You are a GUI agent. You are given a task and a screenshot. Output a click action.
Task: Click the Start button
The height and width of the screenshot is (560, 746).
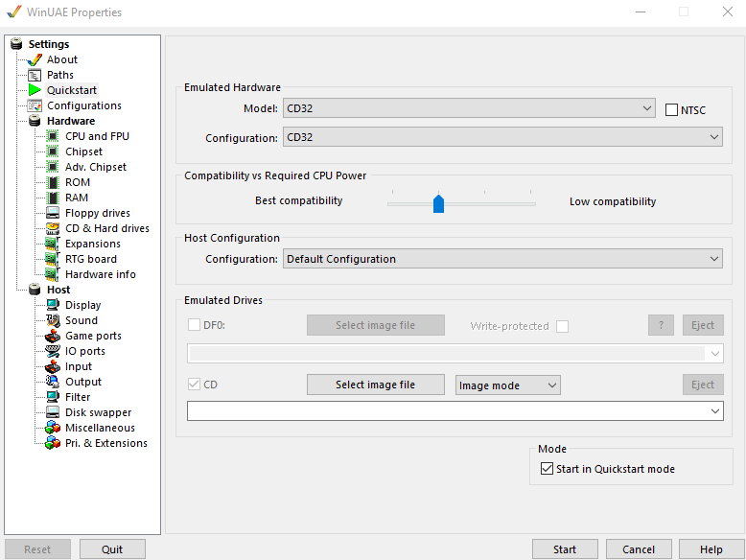565,549
